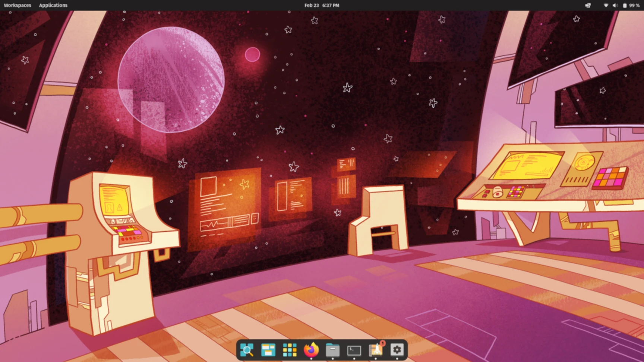644x362 pixels.
Task: Open the Files application from the dock
Action: click(x=333, y=350)
